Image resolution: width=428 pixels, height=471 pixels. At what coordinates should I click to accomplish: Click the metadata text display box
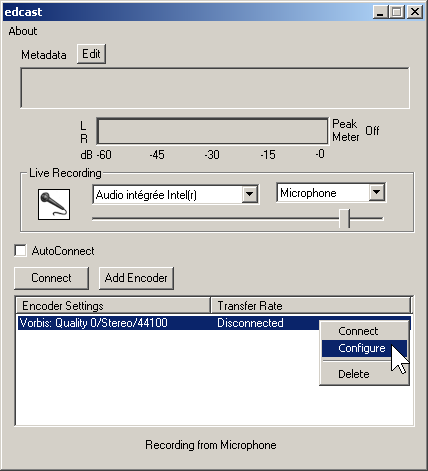point(215,88)
